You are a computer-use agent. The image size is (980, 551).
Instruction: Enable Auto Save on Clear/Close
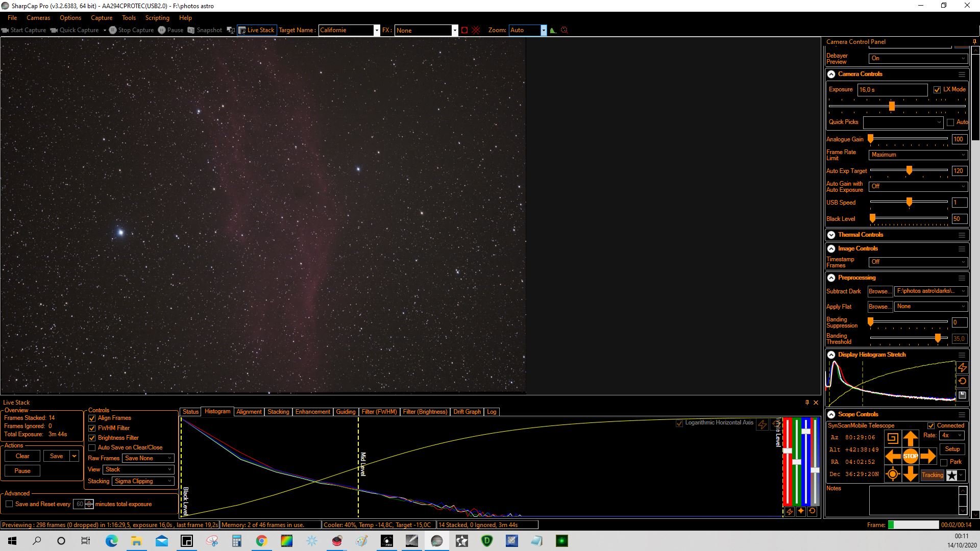pos(92,448)
